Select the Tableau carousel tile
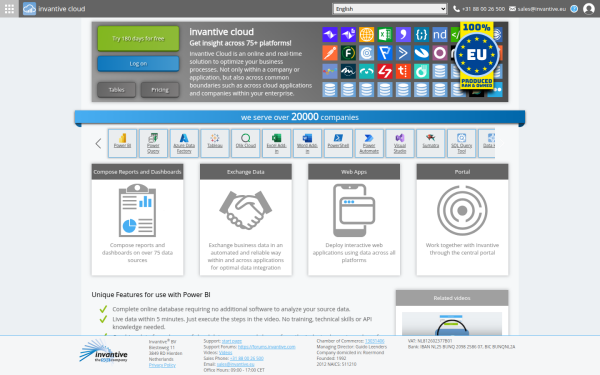The image size is (600, 375). tap(215, 143)
